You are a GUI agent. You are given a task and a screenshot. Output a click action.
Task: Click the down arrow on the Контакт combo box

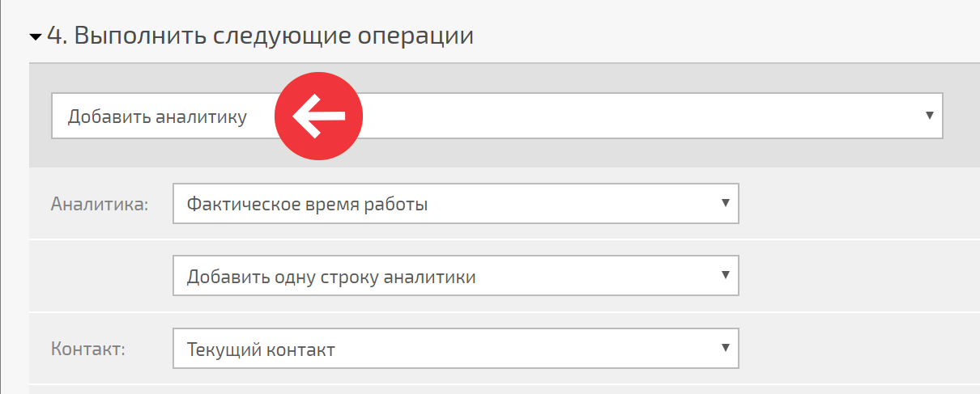(726, 349)
